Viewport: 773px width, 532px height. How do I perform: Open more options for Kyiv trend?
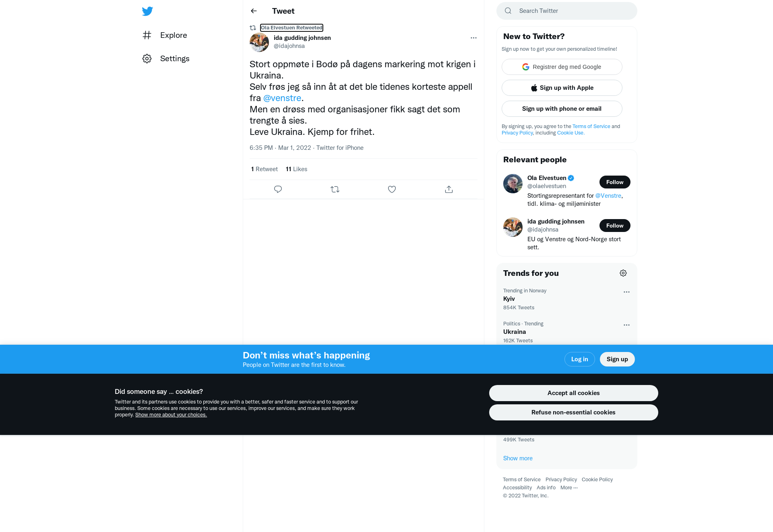(x=626, y=292)
